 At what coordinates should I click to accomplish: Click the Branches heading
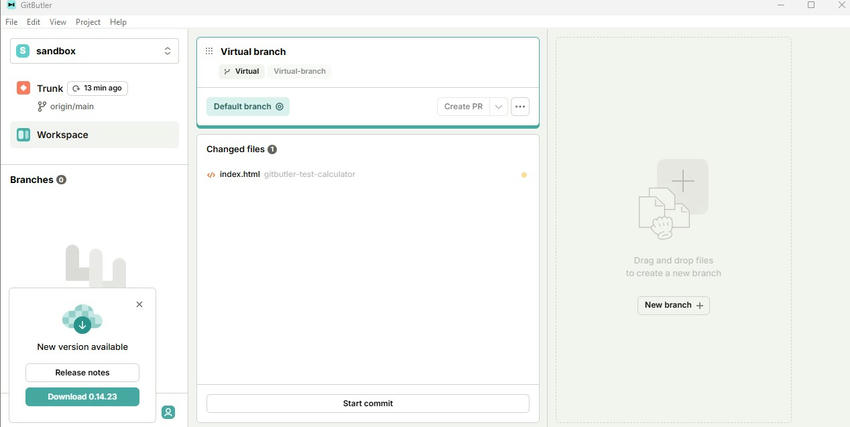[x=31, y=180]
